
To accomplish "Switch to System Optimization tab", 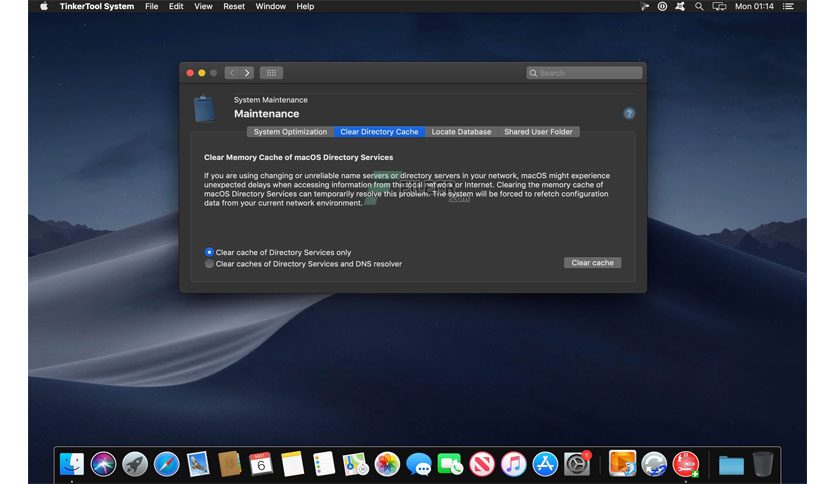I will [290, 132].
